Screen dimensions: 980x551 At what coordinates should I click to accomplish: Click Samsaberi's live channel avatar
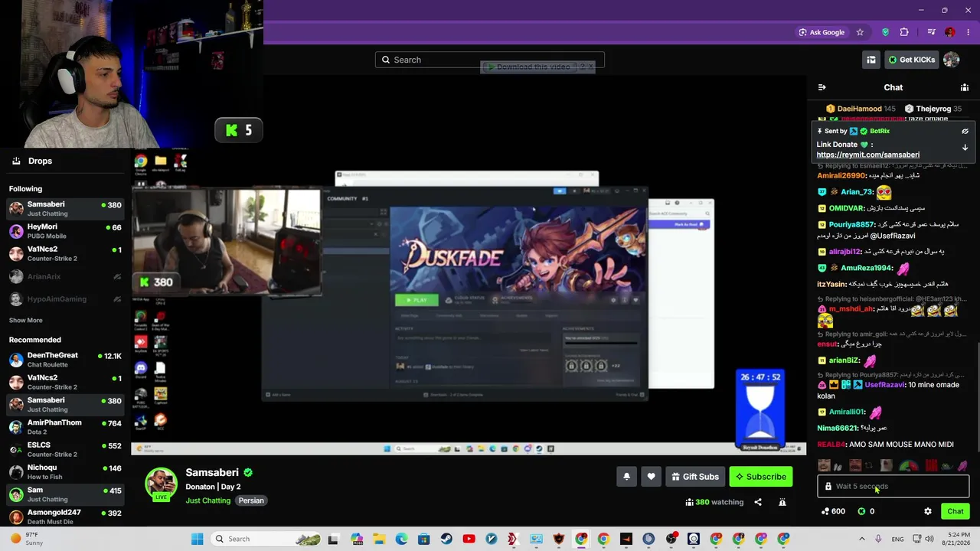click(x=161, y=484)
